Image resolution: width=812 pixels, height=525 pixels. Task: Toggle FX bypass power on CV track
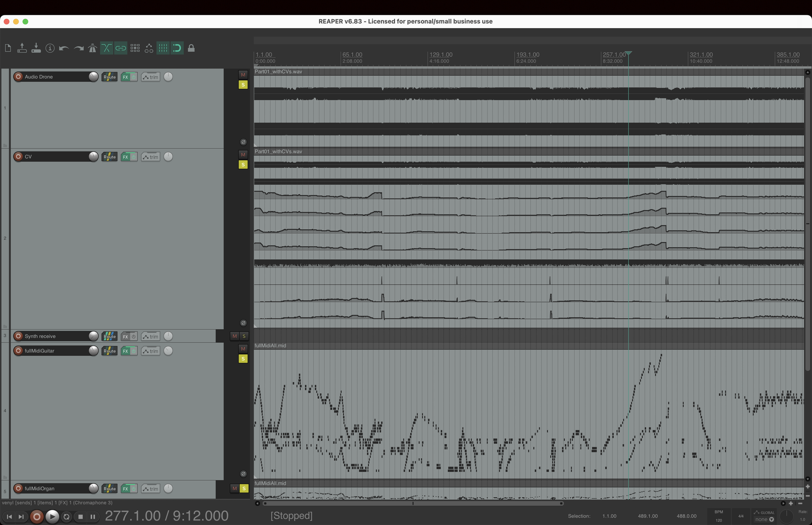(x=133, y=157)
